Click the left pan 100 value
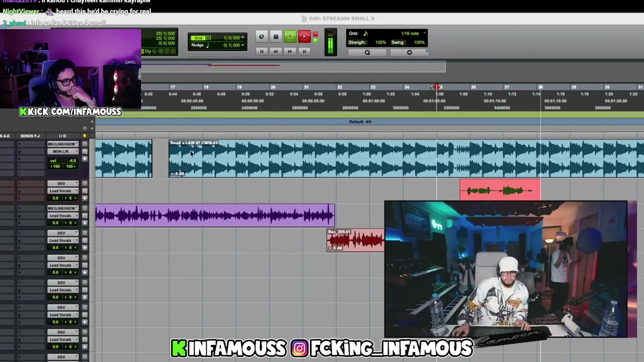The height and width of the screenshot is (362, 644). pyautogui.click(x=55, y=166)
